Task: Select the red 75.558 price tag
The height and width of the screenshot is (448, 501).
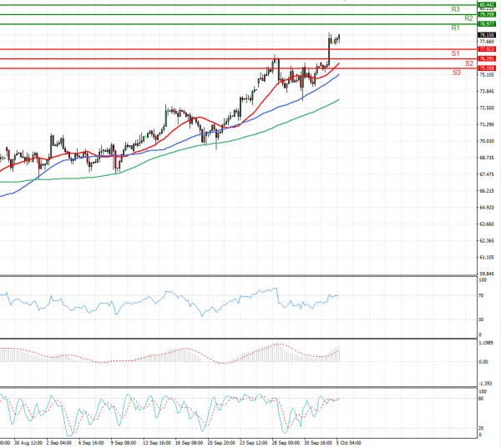Action: coord(487,68)
